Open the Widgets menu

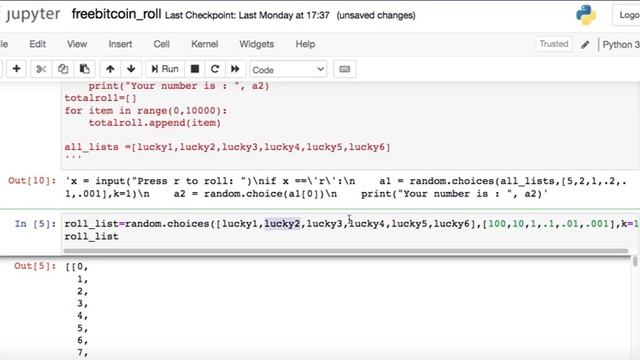[x=256, y=44]
